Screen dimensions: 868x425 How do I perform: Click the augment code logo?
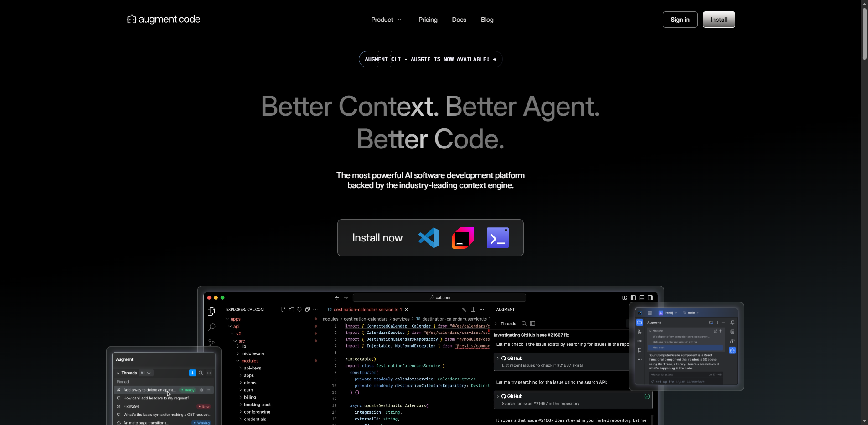pos(163,19)
